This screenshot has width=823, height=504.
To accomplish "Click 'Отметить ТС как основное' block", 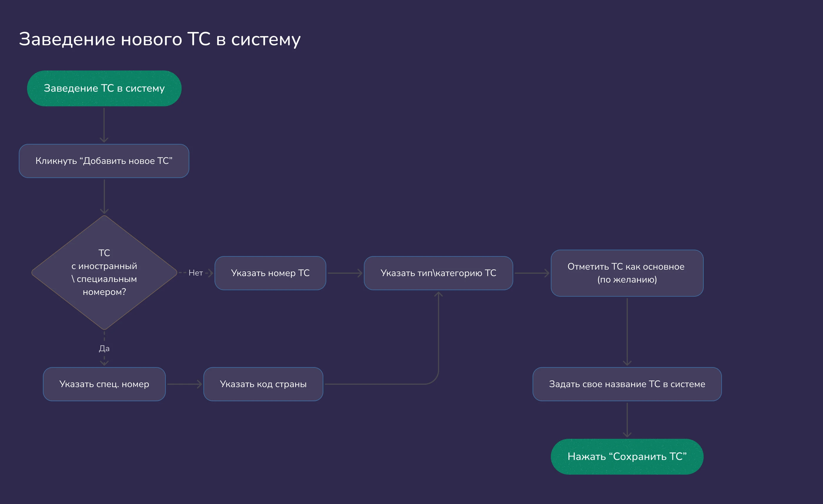I will coord(627,273).
